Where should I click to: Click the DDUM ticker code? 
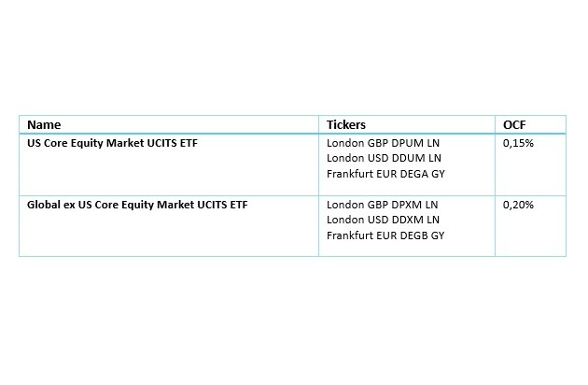(x=408, y=159)
